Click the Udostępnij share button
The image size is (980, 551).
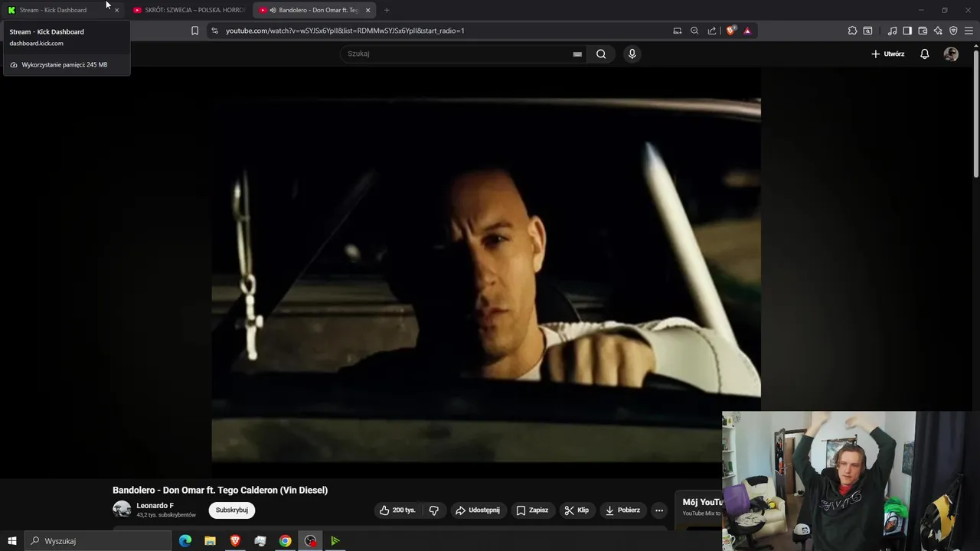pos(477,510)
